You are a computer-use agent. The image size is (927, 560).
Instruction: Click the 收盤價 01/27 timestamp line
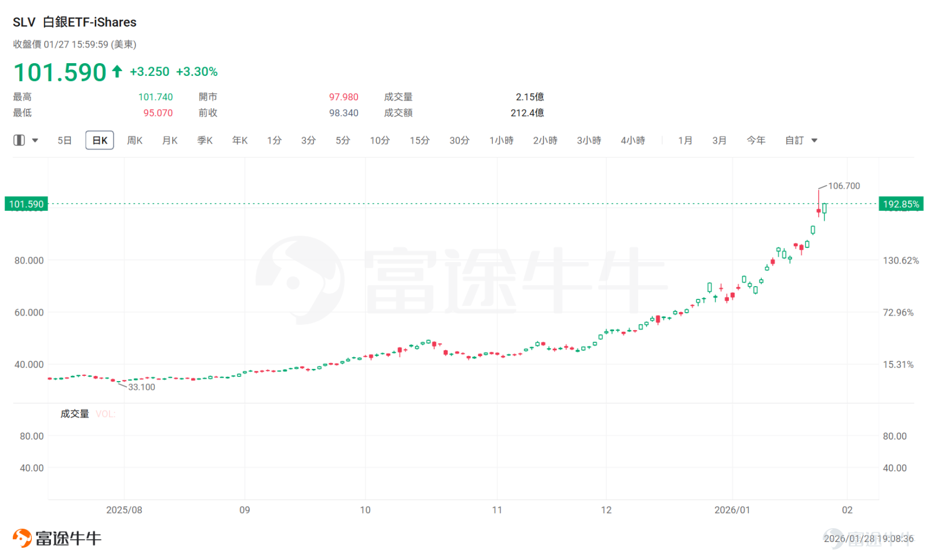[x=75, y=45]
